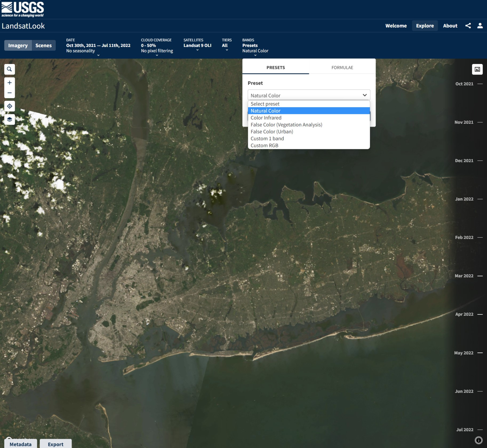Open the Metadata panel
Image resolution: width=487 pixels, height=448 pixels.
21,444
